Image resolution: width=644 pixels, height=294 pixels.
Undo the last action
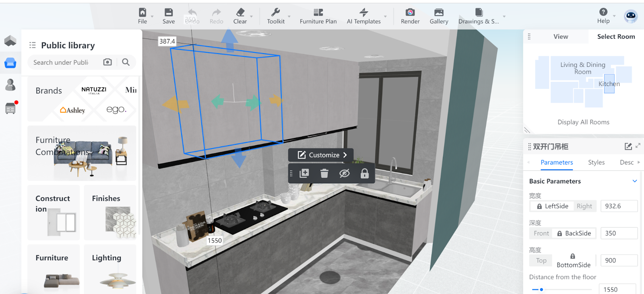192,16
